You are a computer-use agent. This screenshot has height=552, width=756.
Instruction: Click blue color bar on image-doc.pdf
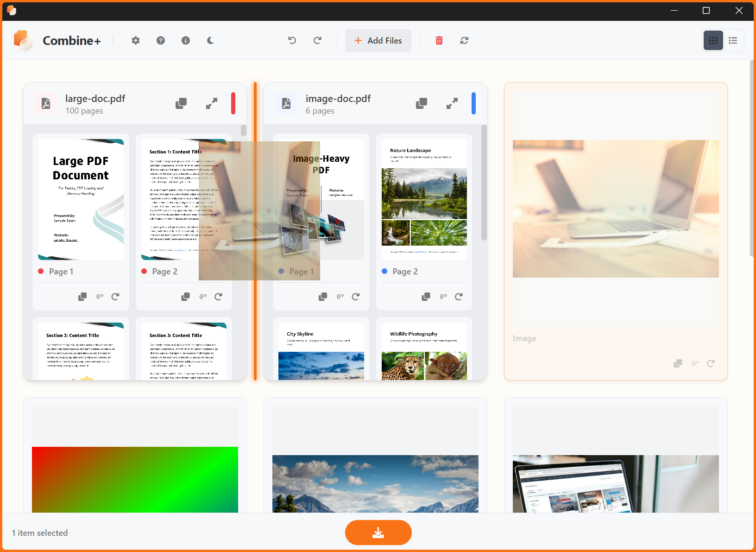coord(473,103)
